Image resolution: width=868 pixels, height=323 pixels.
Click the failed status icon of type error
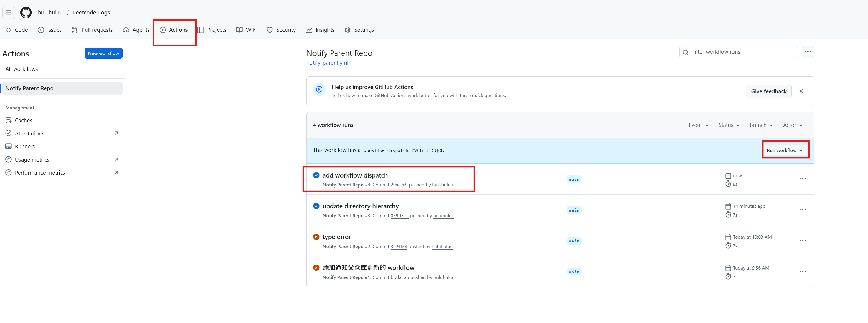316,237
